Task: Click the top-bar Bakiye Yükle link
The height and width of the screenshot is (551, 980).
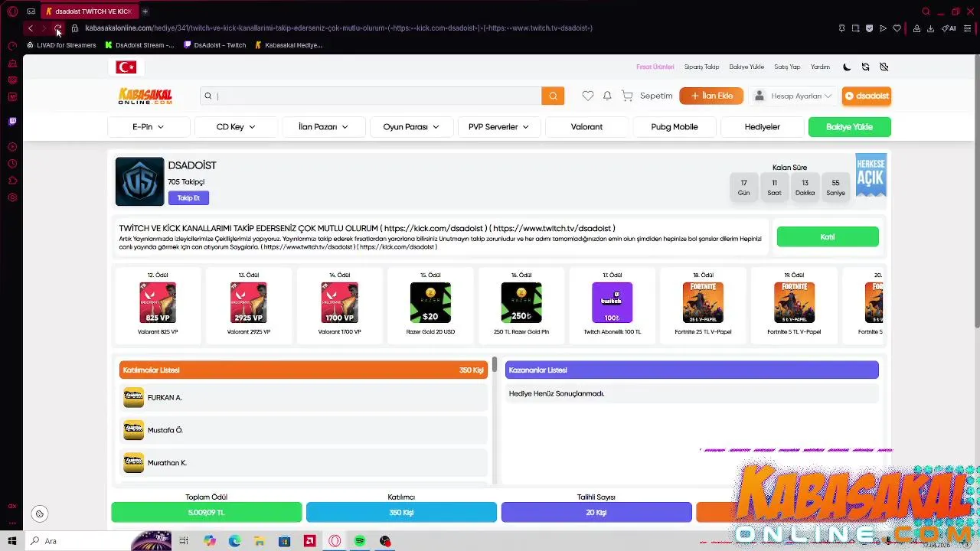Action: [746, 67]
